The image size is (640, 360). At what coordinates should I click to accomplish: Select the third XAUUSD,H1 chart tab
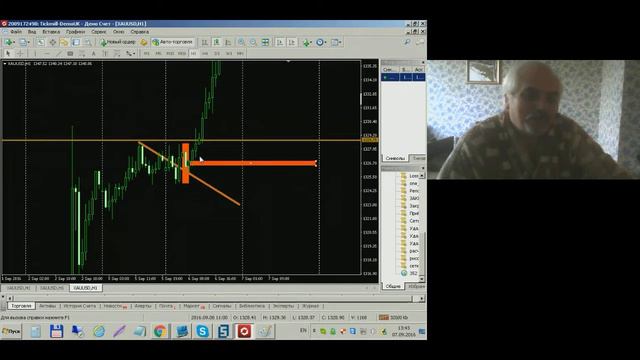point(86,288)
